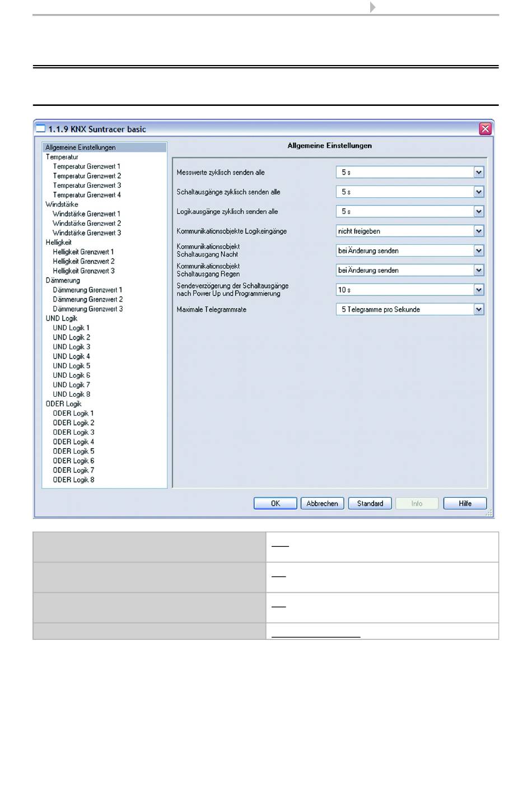This screenshot has height=785, width=532.
Task: Open the Logikausgänge zyklisch senden alle dropdown
Action: click(479, 212)
